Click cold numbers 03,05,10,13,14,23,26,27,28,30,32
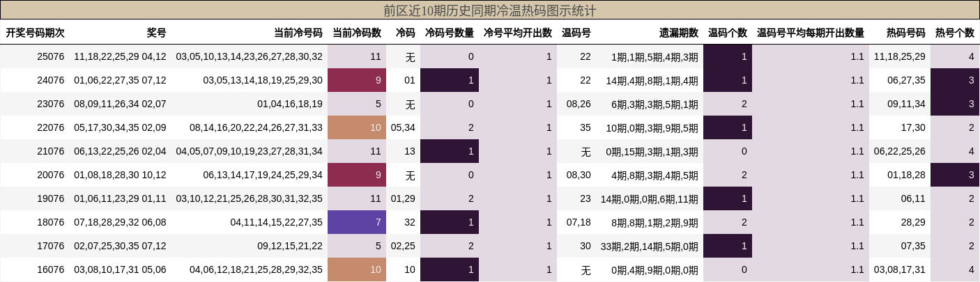The image size is (980, 282). click(250, 57)
